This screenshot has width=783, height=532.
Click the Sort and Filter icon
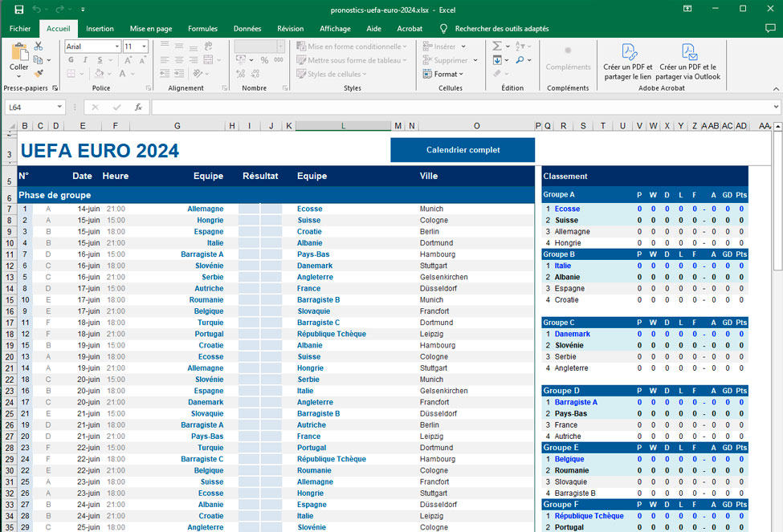[520, 46]
